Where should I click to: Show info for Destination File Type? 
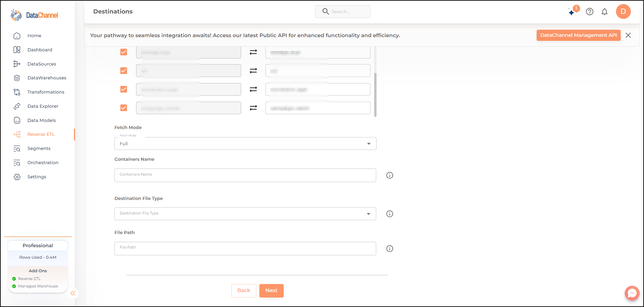click(390, 214)
